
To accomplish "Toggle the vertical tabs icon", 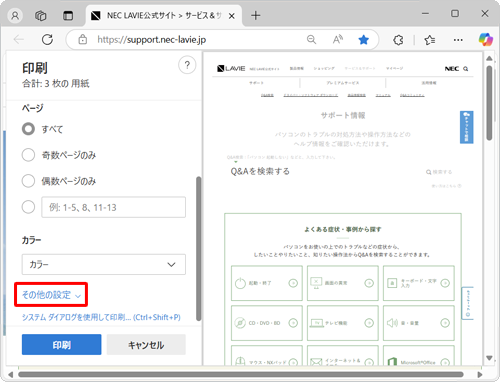I will pos(68,16).
